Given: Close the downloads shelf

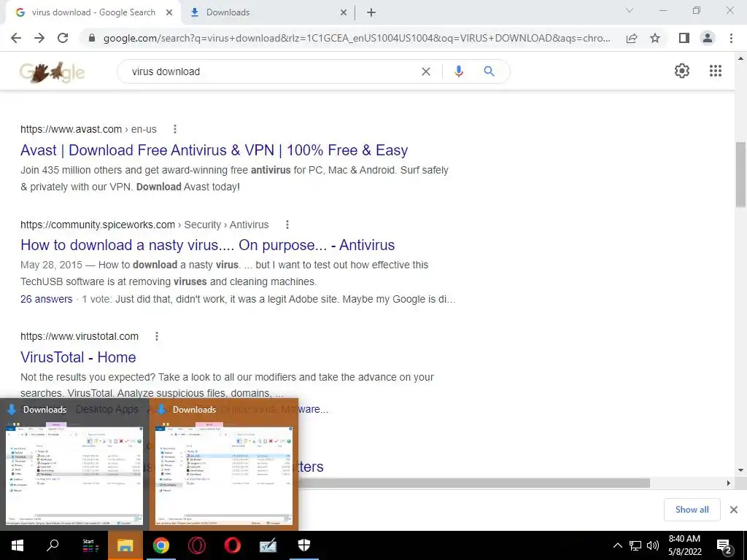Looking at the screenshot, I should pyautogui.click(x=734, y=510).
